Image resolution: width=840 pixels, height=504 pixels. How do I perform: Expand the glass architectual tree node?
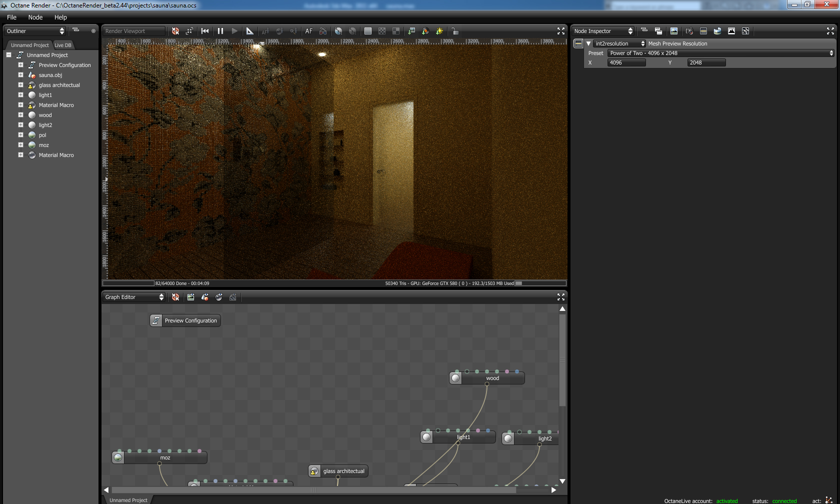[20, 85]
